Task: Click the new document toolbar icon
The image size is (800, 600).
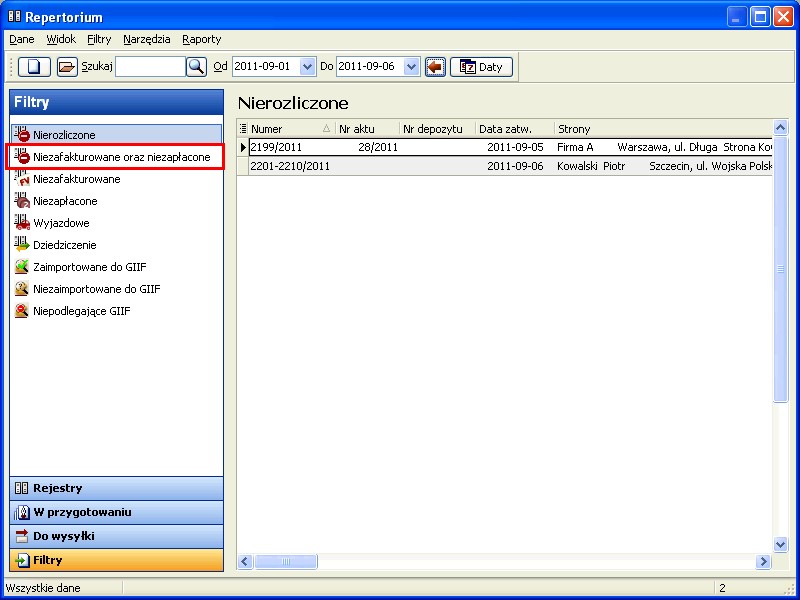Action: click(34, 67)
